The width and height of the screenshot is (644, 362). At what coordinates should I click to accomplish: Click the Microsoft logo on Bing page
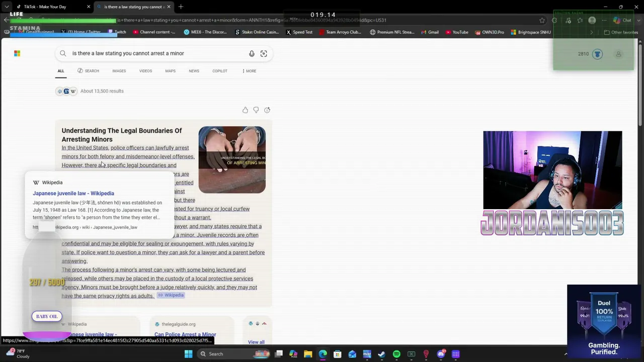[x=17, y=53]
